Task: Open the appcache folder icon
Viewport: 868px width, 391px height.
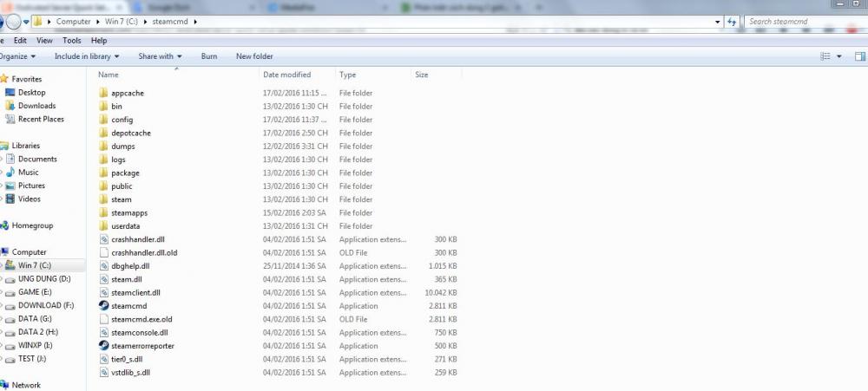Action: [x=103, y=93]
